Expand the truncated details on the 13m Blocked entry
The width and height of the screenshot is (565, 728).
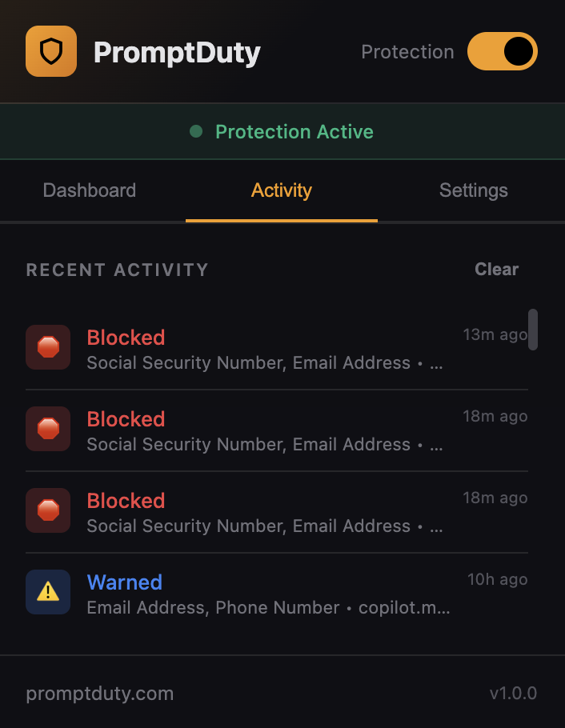coord(435,362)
